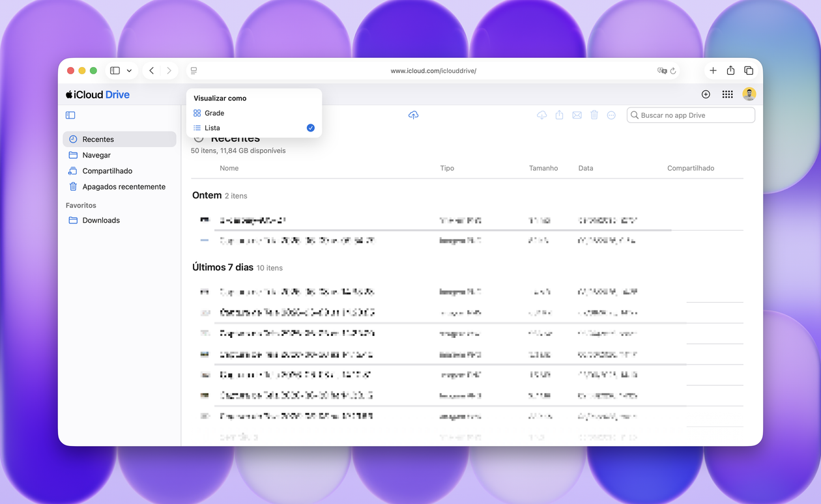Upload a file with the cloud upload icon
821x504 pixels.
pyautogui.click(x=413, y=115)
